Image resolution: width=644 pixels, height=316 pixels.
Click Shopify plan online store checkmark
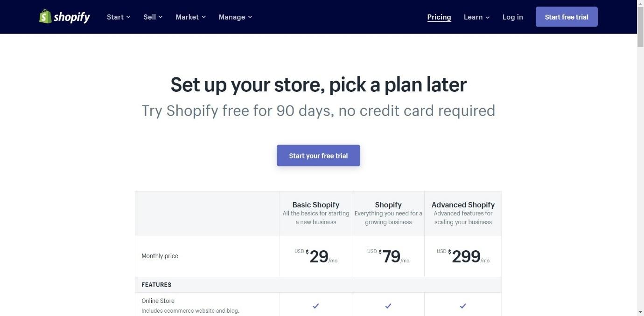388,306
